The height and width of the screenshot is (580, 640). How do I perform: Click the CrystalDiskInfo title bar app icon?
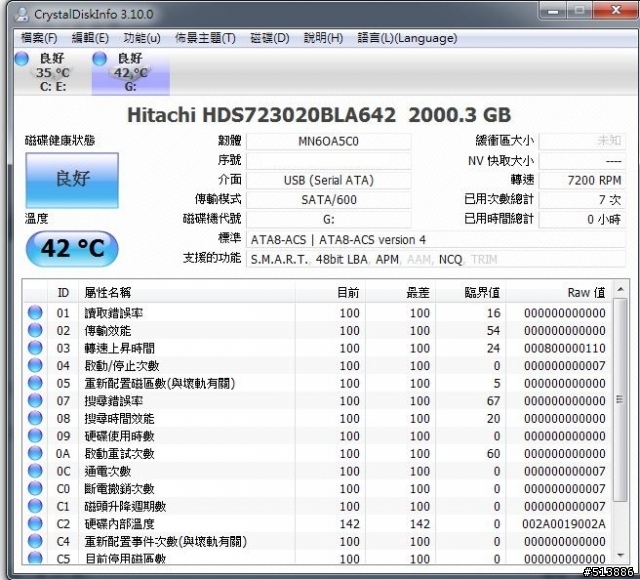point(22,14)
